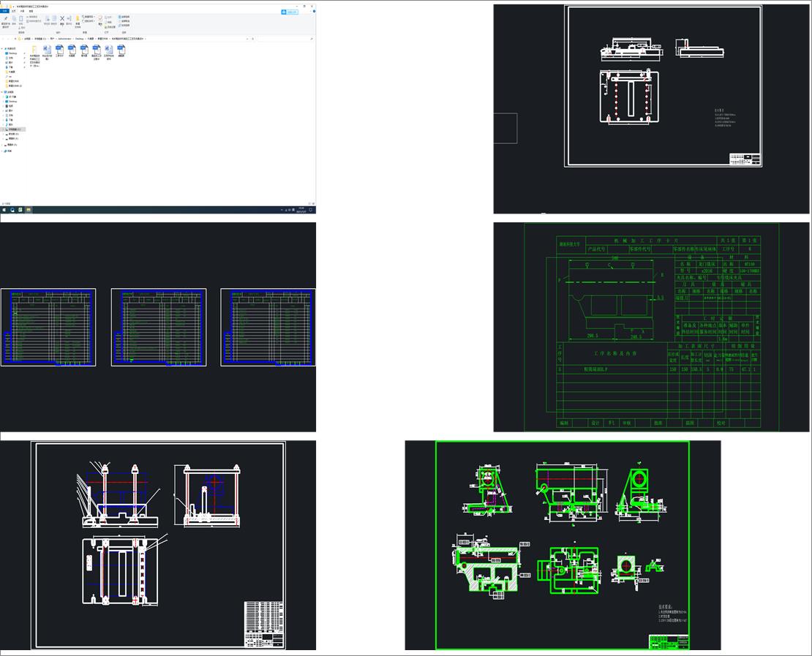Click the bright green part views drawing
Image resolution: width=812 pixels, height=656 pixels.
pos(563,545)
